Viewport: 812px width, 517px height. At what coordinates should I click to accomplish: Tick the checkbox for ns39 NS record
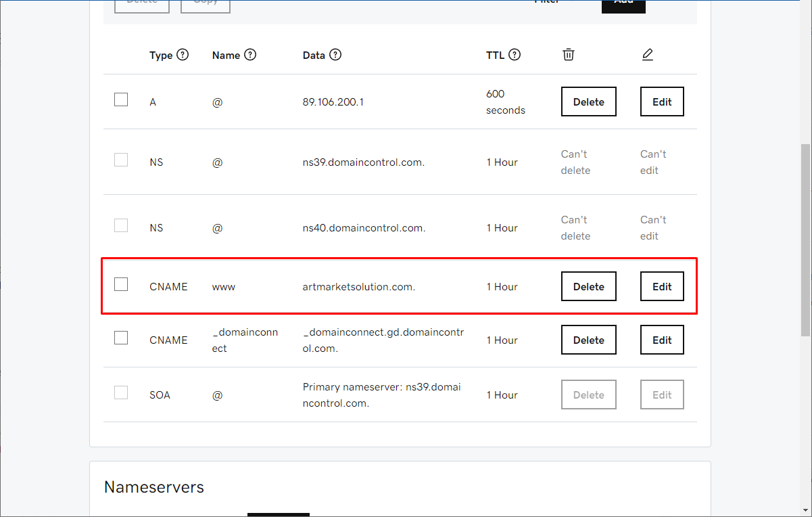[121, 160]
